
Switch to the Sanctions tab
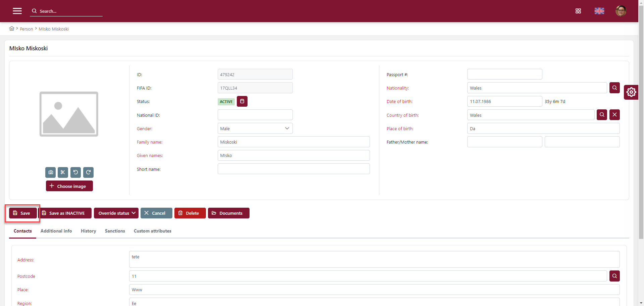tap(115, 231)
